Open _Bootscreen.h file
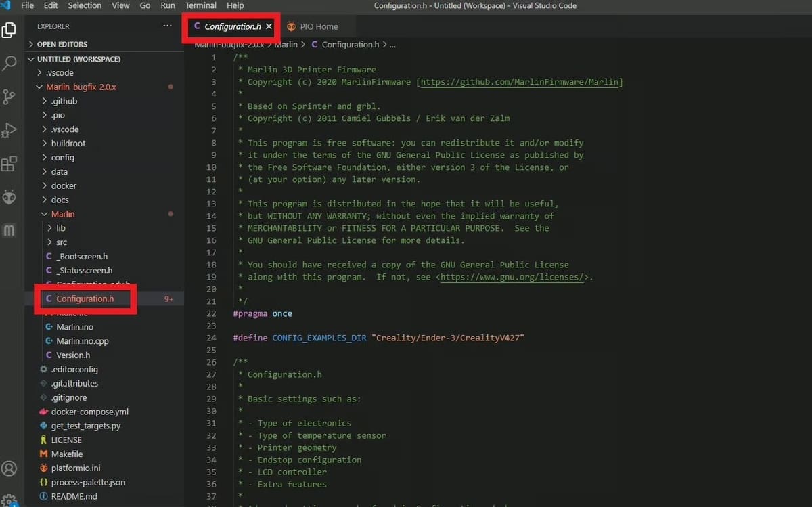Image resolution: width=812 pixels, height=507 pixels. [x=82, y=257]
